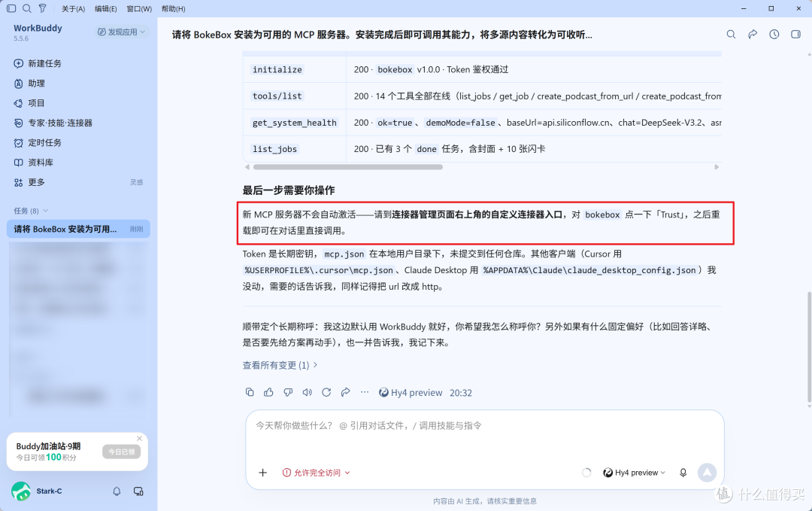Expand the 发现应用 dropdown
The height and width of the screenshot is (511, 812).
[x=122, y=32]
